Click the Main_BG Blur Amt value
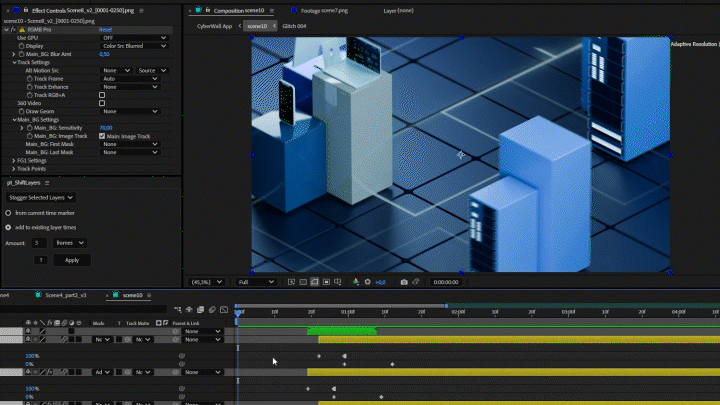The image size is (720, 405). pos(104,54)
